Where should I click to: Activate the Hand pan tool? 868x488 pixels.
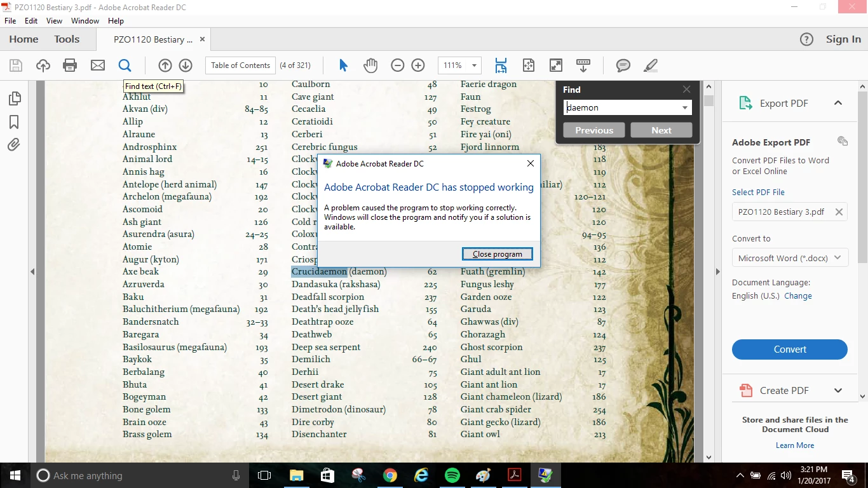coord(370,65)
